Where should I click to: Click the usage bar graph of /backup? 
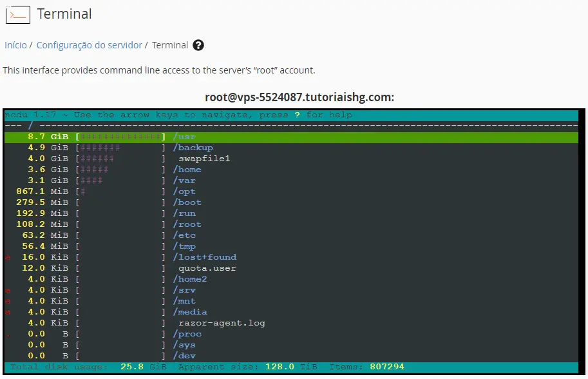tap(120, 148)
